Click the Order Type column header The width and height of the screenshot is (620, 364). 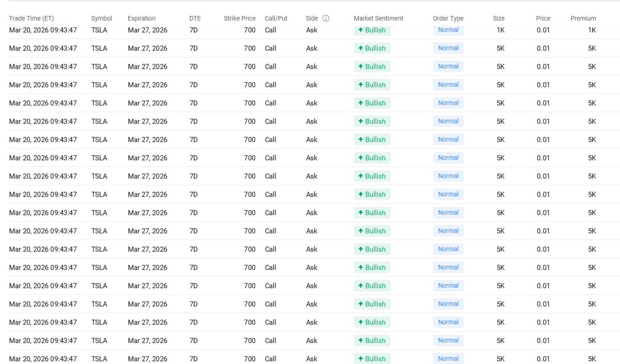[x=448, y=18]
